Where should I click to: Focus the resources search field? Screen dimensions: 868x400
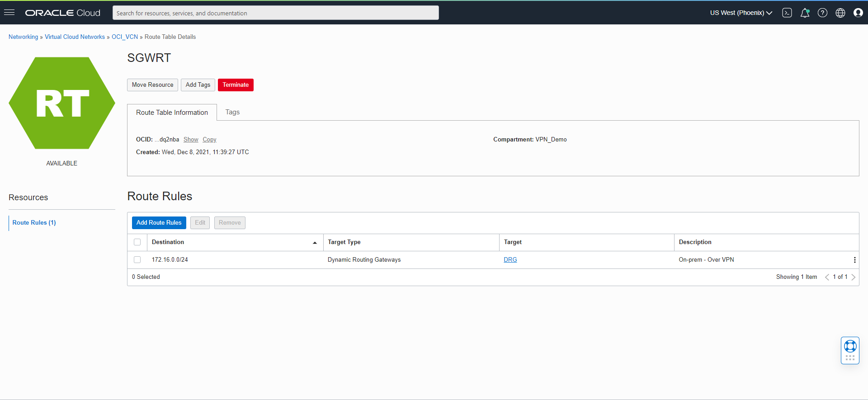click(x=275, y=13)
